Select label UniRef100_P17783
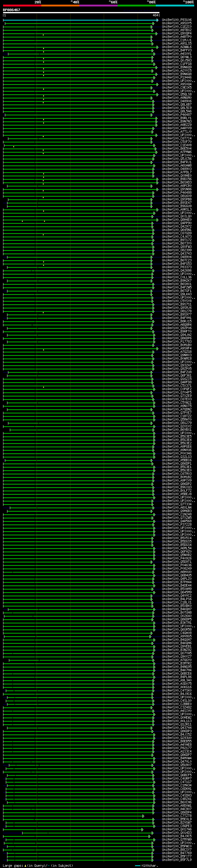The height and width of the screenshot is (868, 197). [177, 342]
